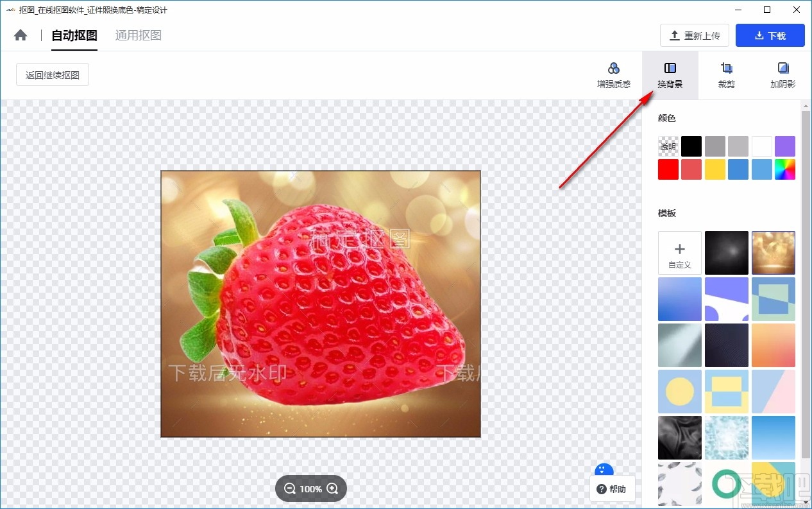Image resolution: width=812 pixels, height=509 pixels.
Task: Click the strawberry image on the canvas
Action: 321,304
